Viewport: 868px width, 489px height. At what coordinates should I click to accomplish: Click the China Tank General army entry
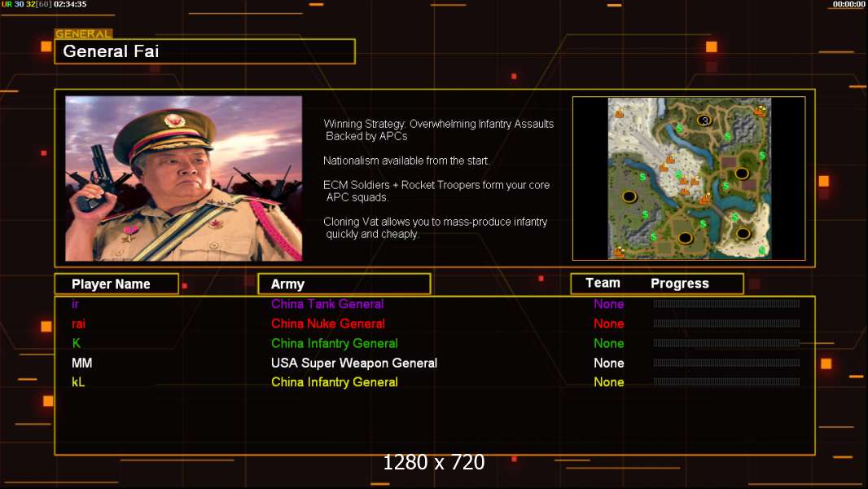point(327,303)
